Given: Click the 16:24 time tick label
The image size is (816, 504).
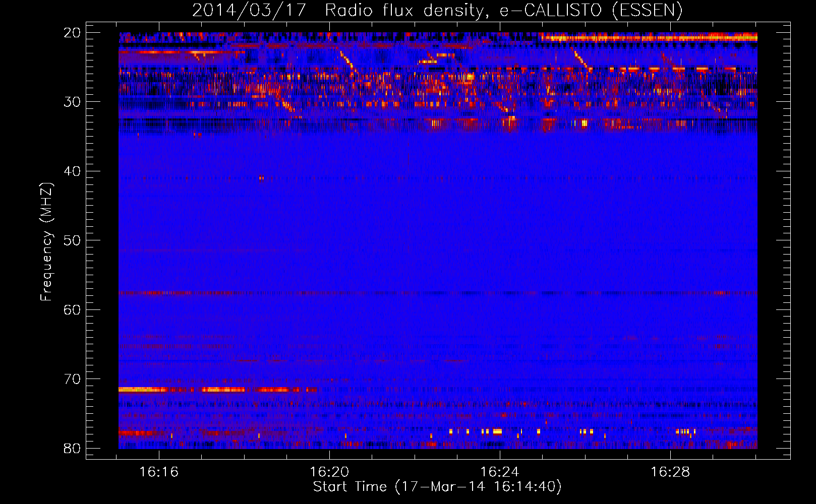Looking at the screenshot, I should click(500, 472).
